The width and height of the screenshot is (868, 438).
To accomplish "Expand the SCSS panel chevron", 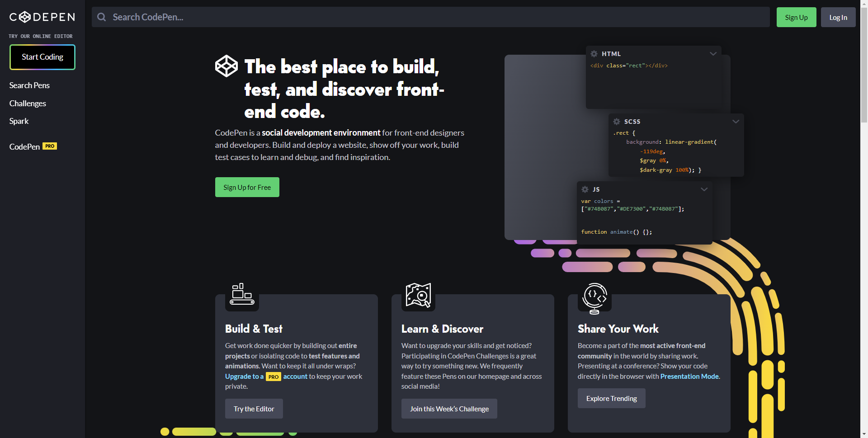I will 736,122.
